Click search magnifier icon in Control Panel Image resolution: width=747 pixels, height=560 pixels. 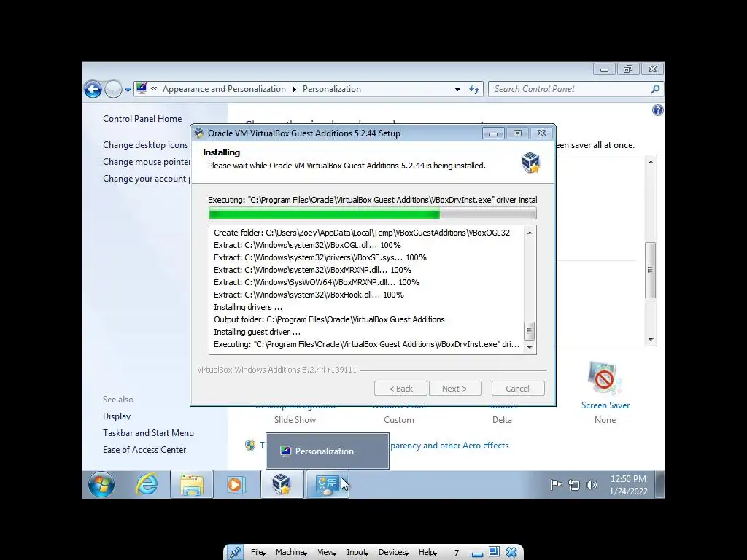click(x=656, y=89)
